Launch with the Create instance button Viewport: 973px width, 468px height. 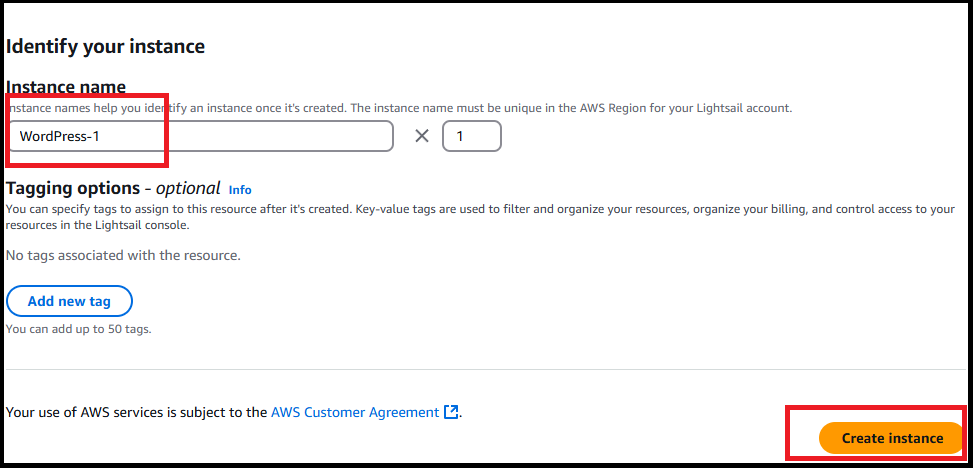click(x=892, y=438)
